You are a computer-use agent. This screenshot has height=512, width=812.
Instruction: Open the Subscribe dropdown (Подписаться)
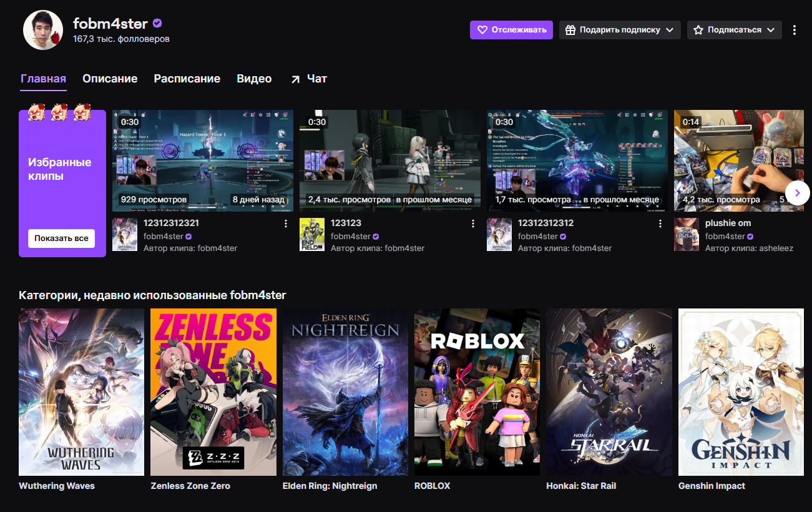click(734, 30)
